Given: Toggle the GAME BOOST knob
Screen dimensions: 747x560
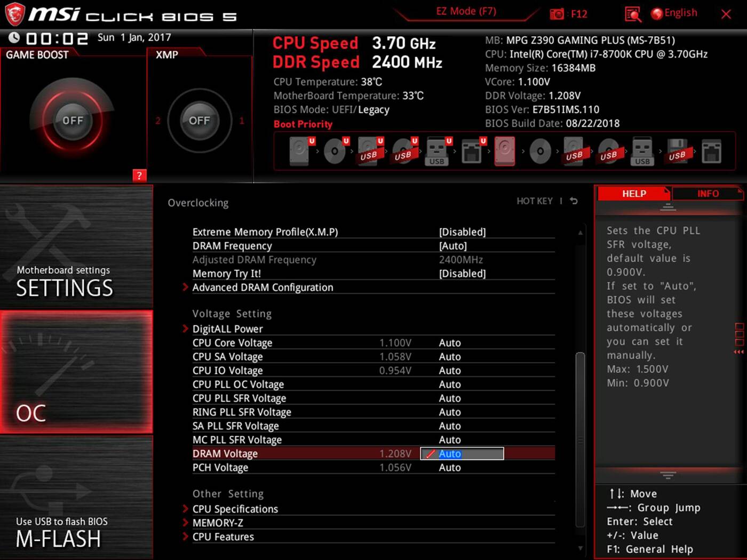Looking at the screenshot, I should pos(73,121).
